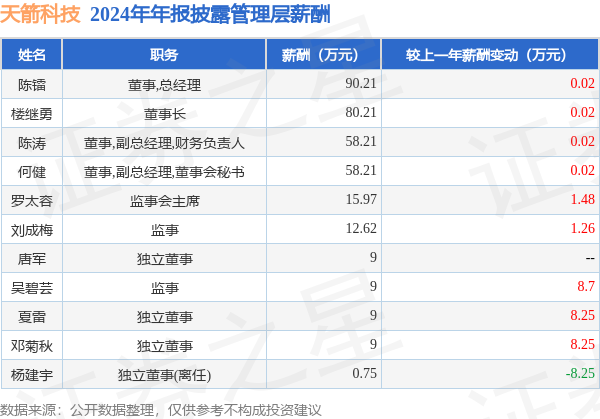Click the position 董事,副总经理,财务负责人
600x419 pixels.
pyautogui.click(x=164, y=143)
